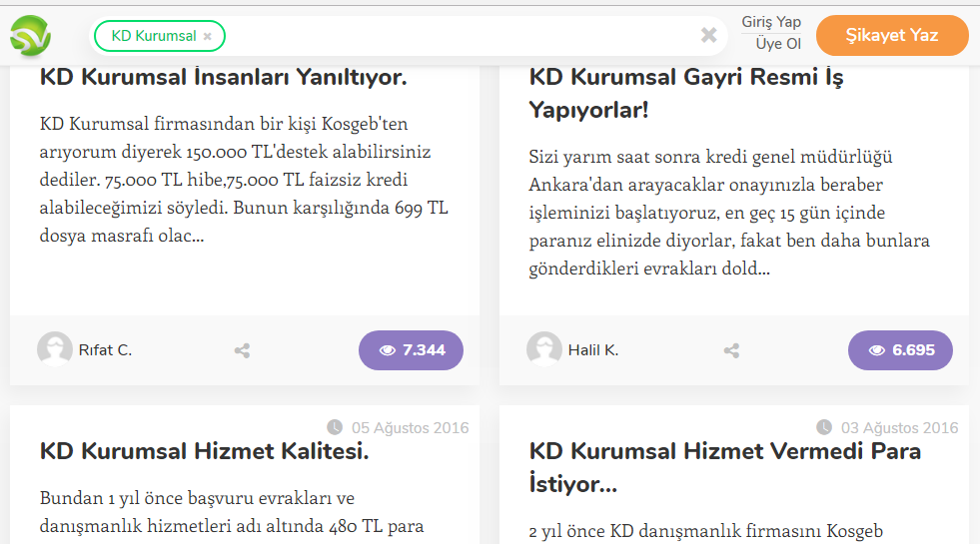Click the 6.695 views badge
The image size is (980, 544).
(x=900, y=349)
